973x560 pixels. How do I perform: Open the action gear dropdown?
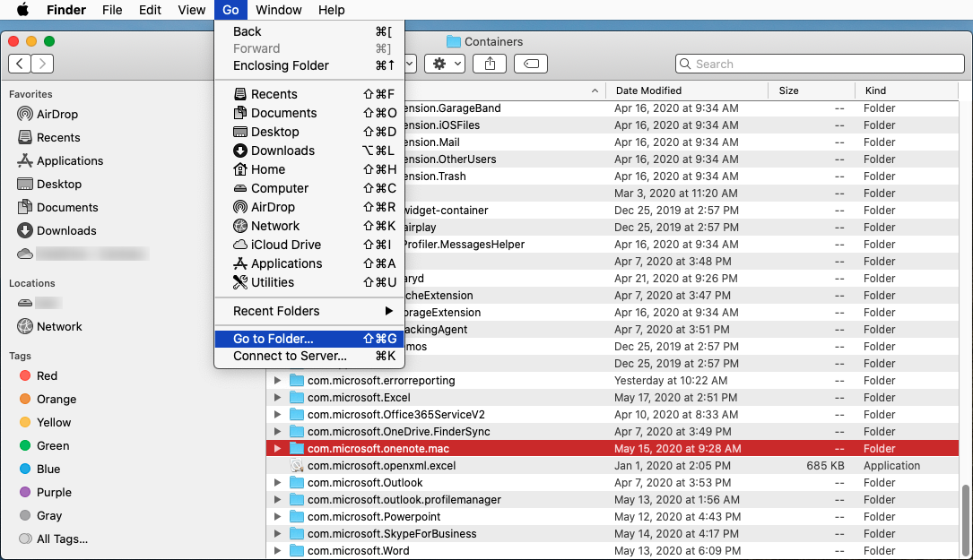tap(445, 64)
